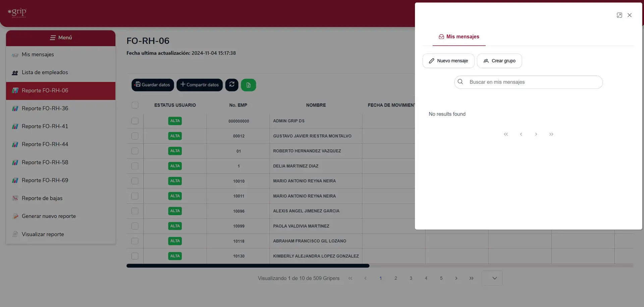The width and height of the screenshot is (644, 307).
Task: Open Generar nuevo reporte in sidebar
Action: pos(49,216)
